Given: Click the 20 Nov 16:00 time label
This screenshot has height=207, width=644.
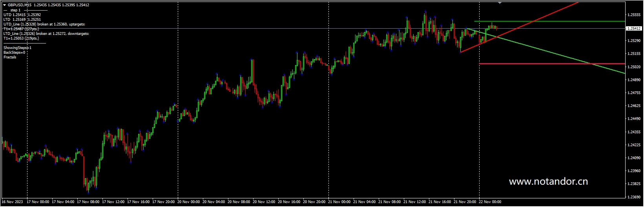Looking at the screenshot, I should [289, 202].
